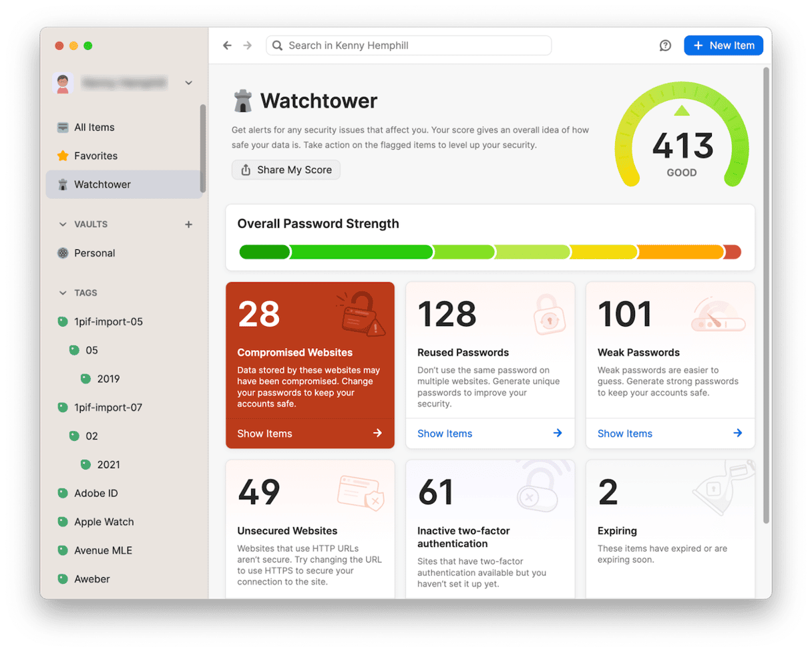The height and width of the screenshot is (652, 812).
Task: Click the Personal vault icon
Action: click(63, 253)
